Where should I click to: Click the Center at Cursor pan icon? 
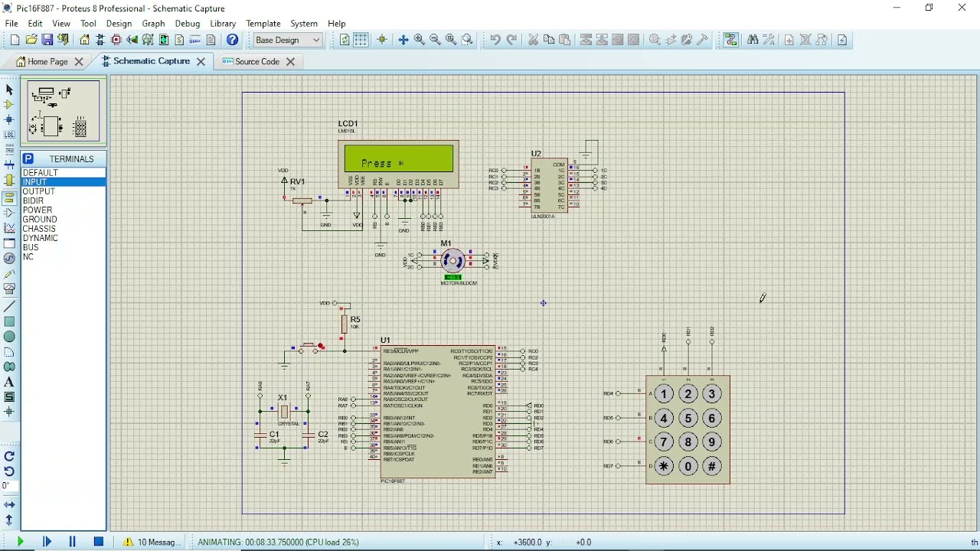coord(403,40)
